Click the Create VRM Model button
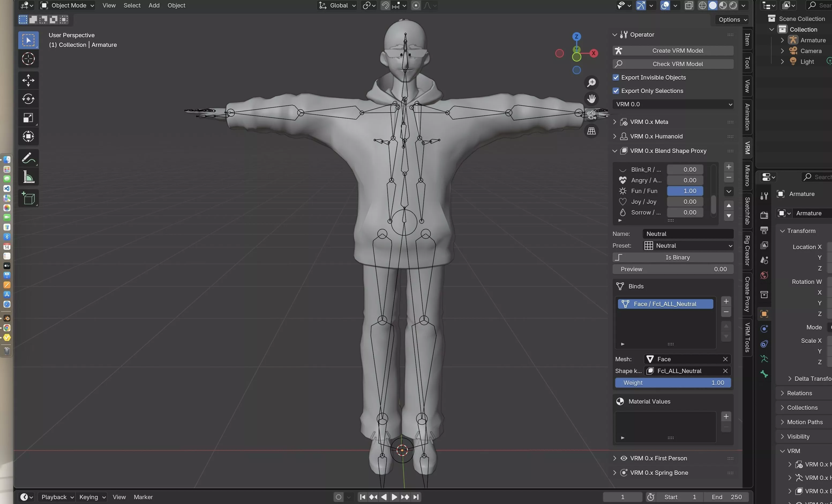 pos(673,51)
